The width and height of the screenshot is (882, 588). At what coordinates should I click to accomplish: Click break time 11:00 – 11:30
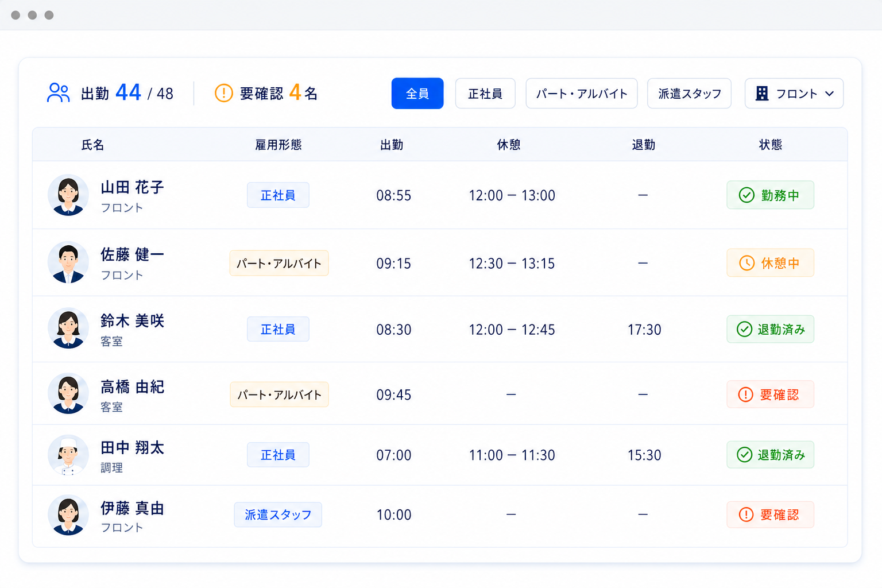512,455
